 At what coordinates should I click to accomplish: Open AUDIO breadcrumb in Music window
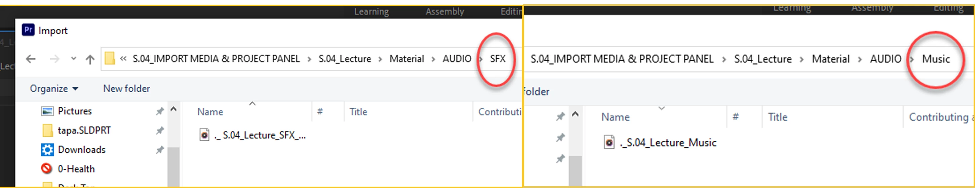click(x=885, y=59)
